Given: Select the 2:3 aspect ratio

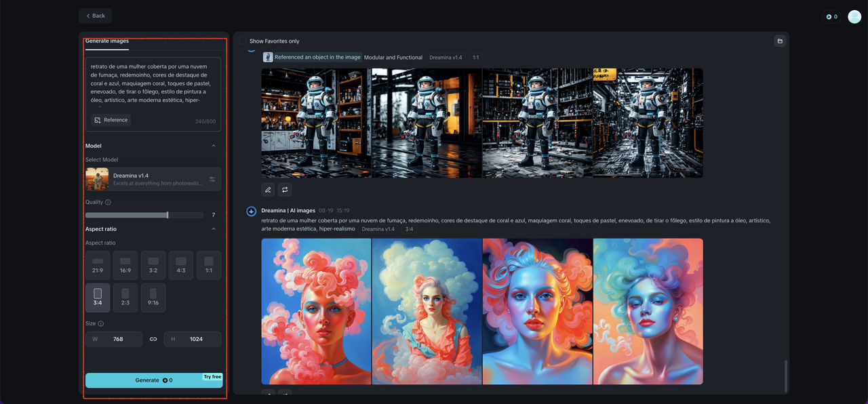Looking at the screenshot, I should [125, 298].
